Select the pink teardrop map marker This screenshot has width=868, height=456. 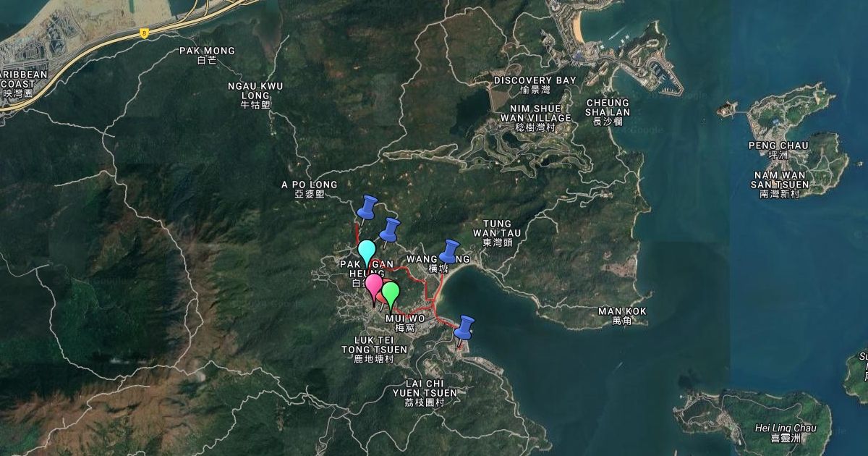373,286
